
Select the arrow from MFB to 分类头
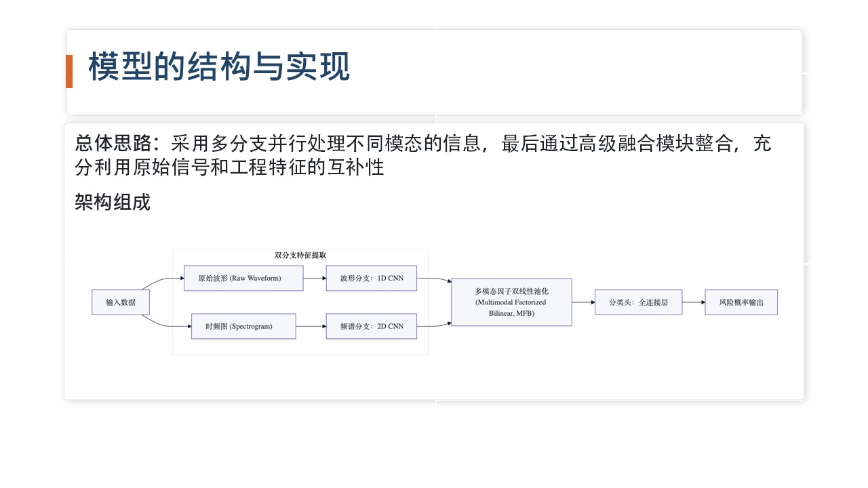pos(583,302)
